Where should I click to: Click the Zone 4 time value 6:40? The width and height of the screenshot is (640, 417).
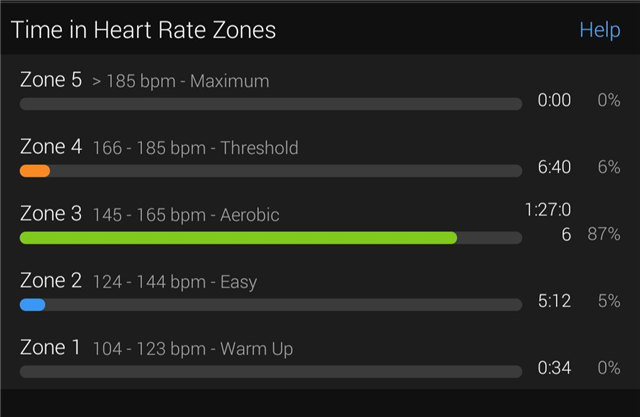point(554,167)
